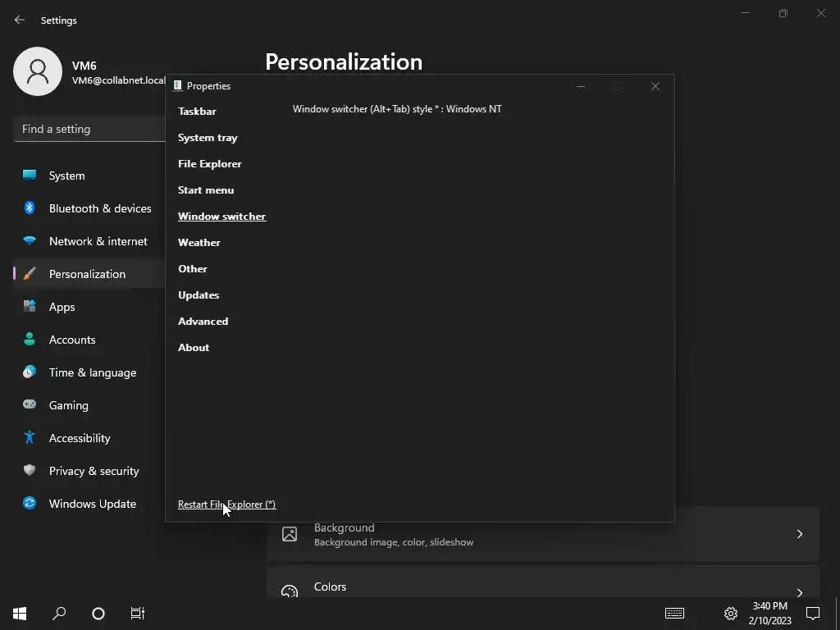840x630 pixels.
Task: Click the Show desktop taskbar edge
Action: tap(838, 614)
